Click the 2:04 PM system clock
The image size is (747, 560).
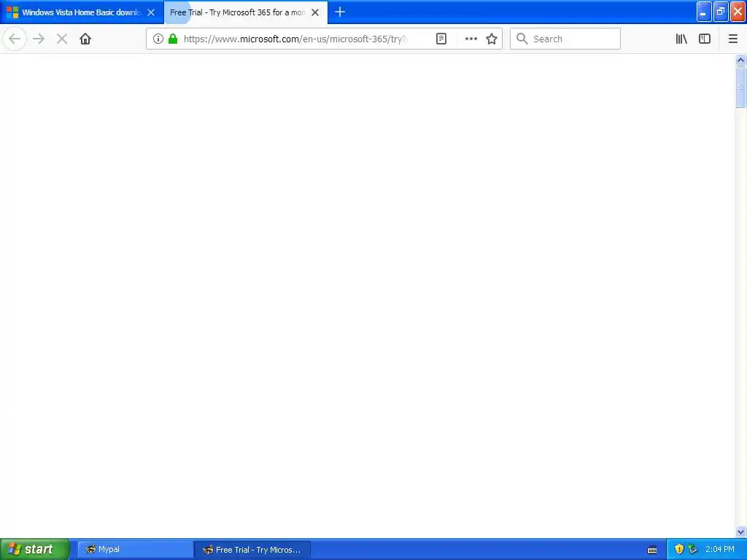coord(720,549)
